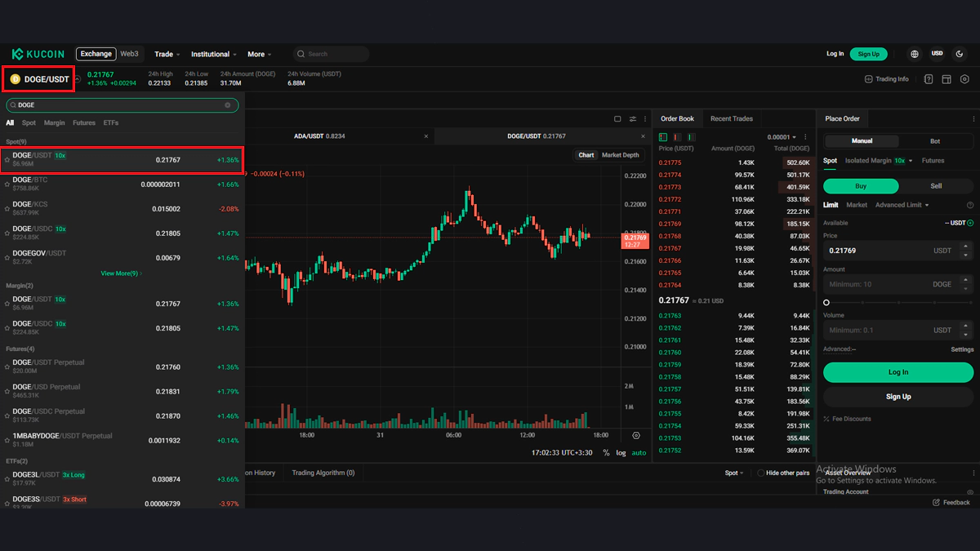The width and height of the screenshot is (980, 551).
Task: Open the help guide icon in header
Action: click(929, 79)
